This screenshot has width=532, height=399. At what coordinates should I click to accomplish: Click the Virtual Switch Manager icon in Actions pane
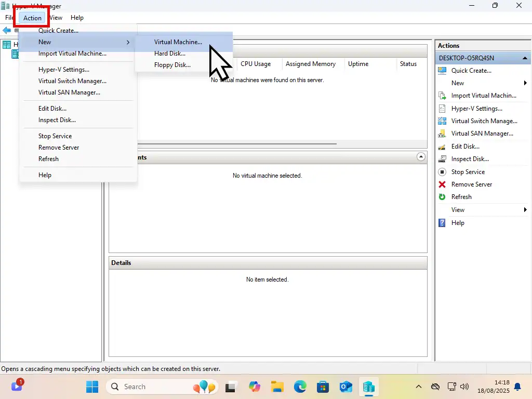click(x=442, y=121)
